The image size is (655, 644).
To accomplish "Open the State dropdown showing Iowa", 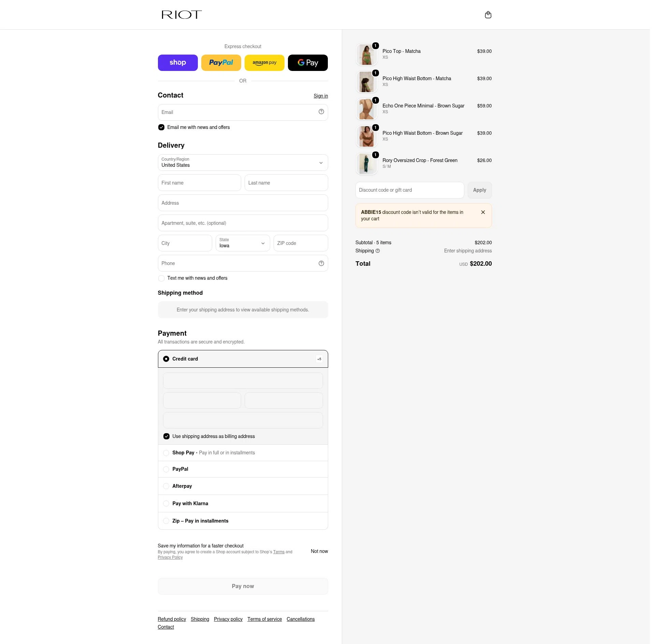I will tap(243, 243).
